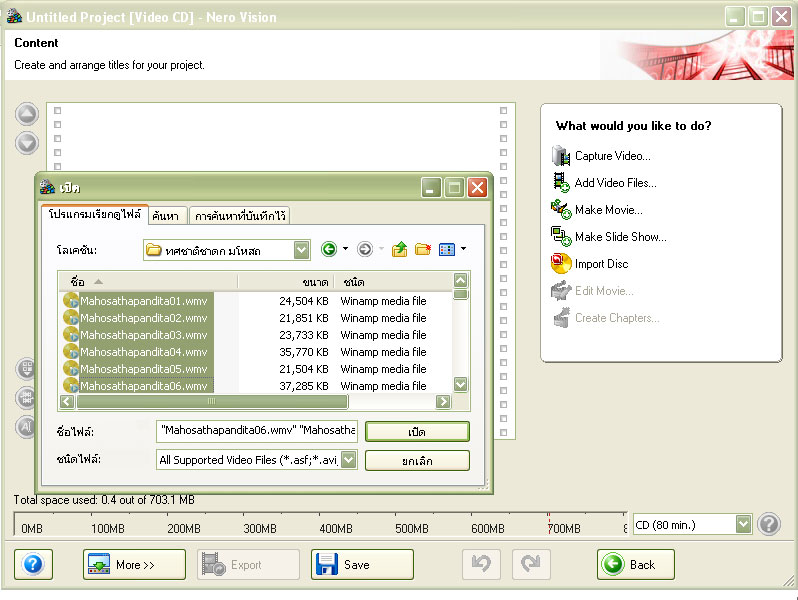Click the Add Video Files icon

(561, 183)
